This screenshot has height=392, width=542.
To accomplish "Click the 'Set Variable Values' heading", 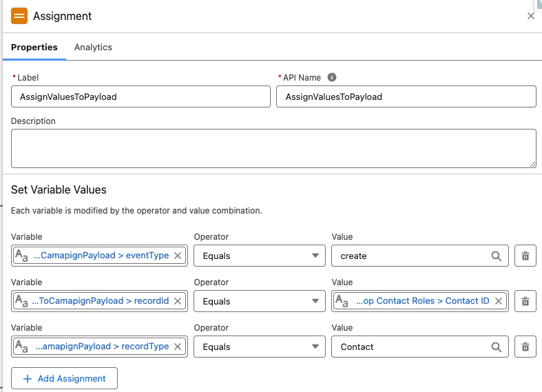I will pyautogui.click(x=59, y=189).
